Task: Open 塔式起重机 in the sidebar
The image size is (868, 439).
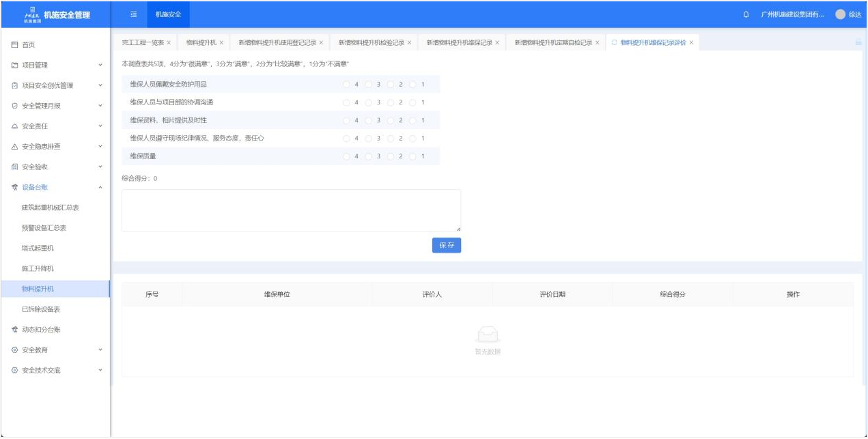Action: coord(38,249)
